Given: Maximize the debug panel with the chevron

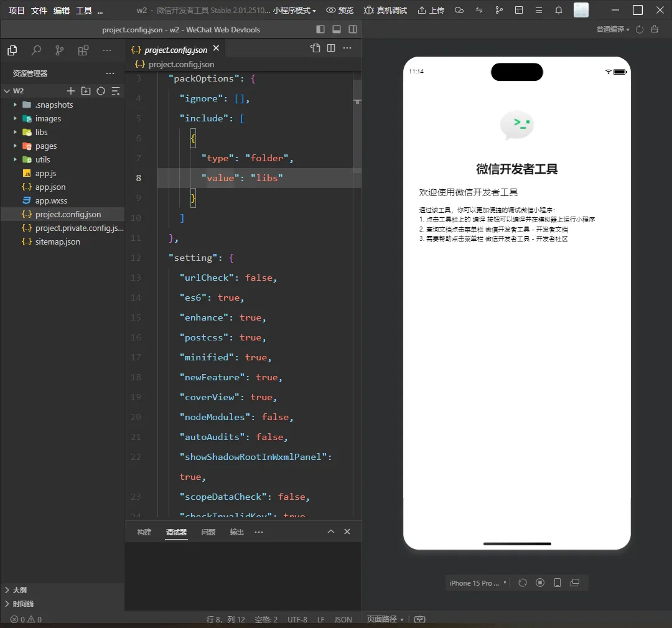Looking at the screenshot, I should click(x=331, y=532).
